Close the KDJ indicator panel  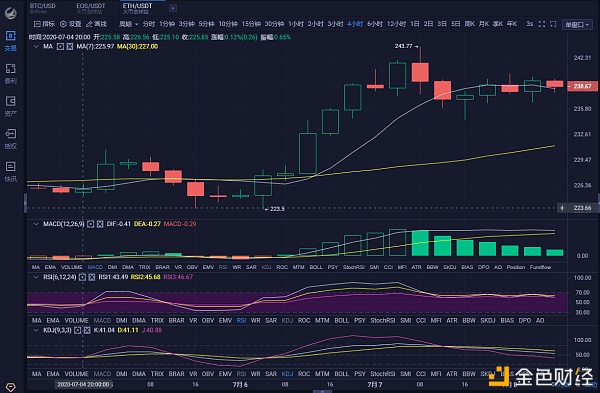(x=87, y=330)
